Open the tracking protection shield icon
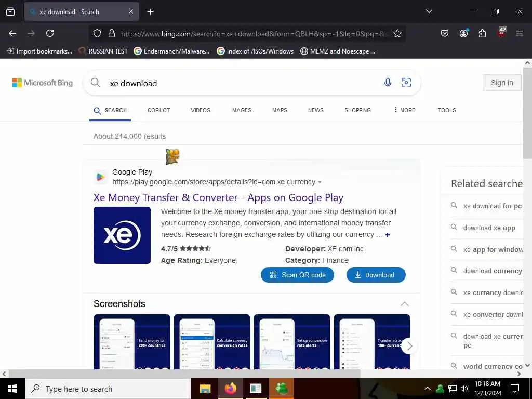This screenshot has width=532, height=399. click(x=97, y=33)
